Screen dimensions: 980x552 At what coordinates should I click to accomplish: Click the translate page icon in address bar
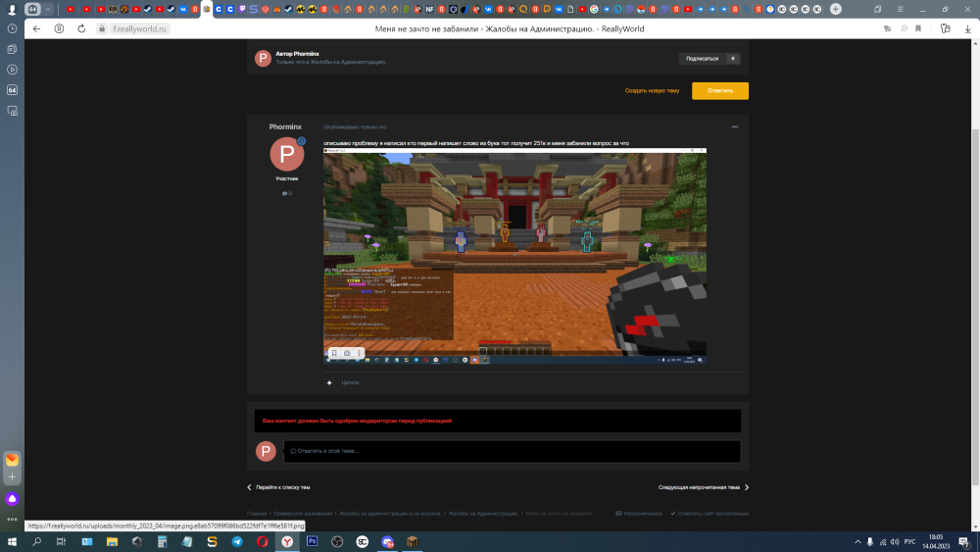[888, 28]
